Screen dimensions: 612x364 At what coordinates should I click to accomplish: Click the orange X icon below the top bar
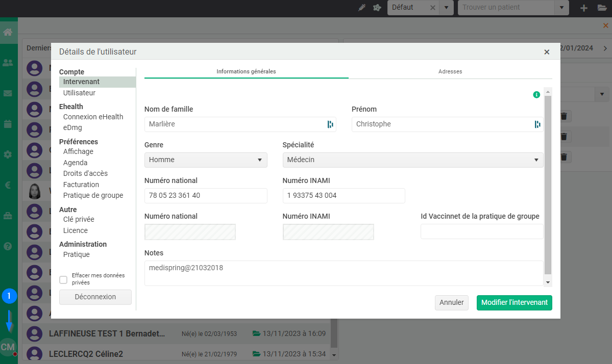(x=606, y=25)
